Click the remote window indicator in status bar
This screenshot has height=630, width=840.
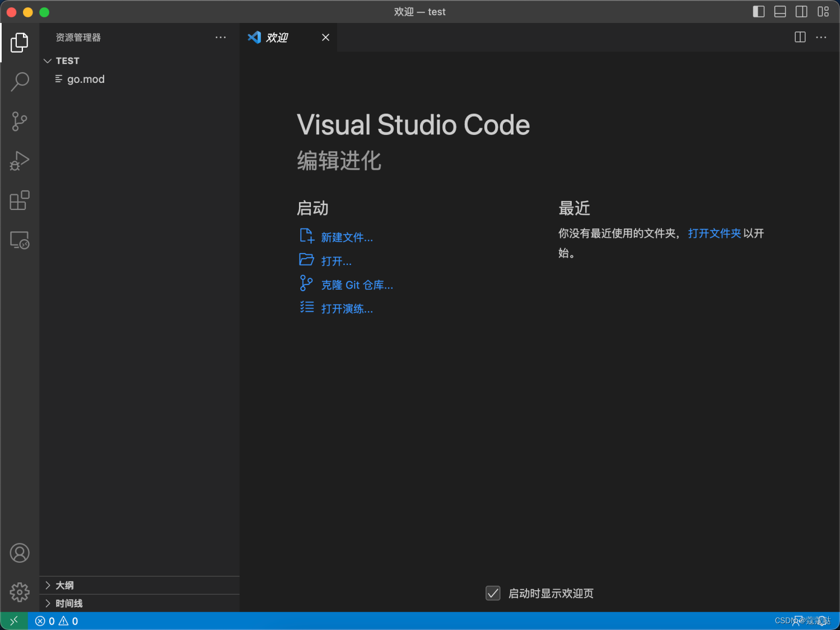(x=14, y=620)
